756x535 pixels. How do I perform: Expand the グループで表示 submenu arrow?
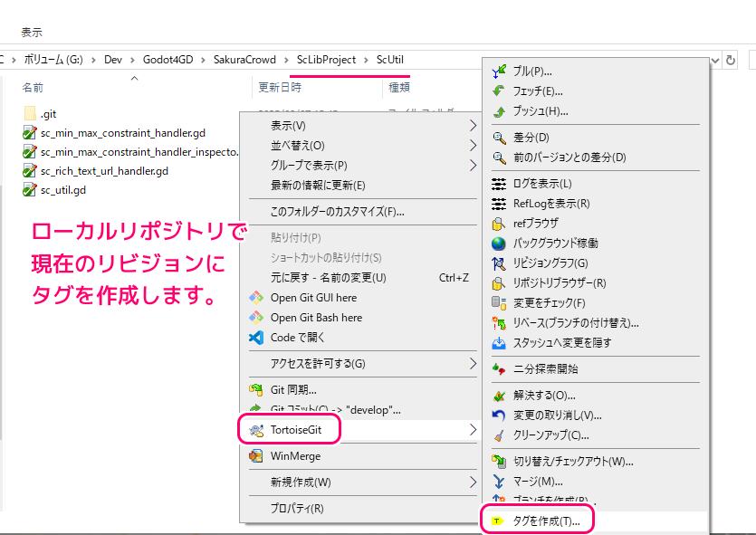pos(473,166)
